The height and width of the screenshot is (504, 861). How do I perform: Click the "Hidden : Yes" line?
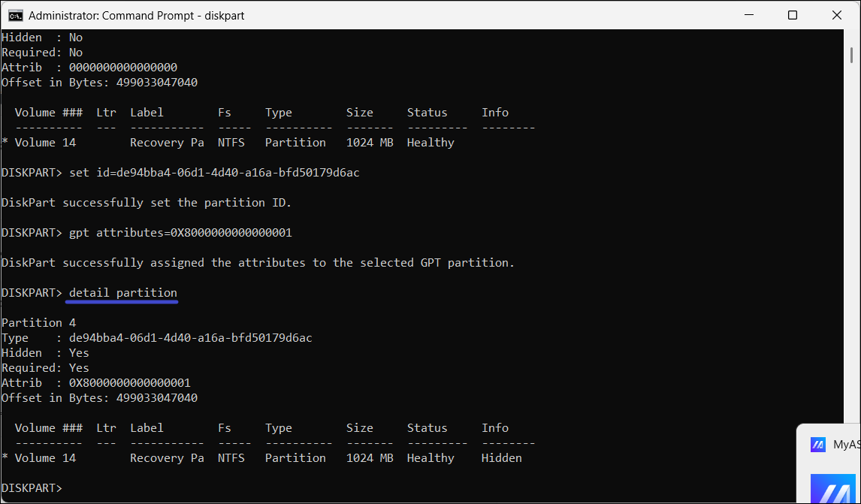45,353
